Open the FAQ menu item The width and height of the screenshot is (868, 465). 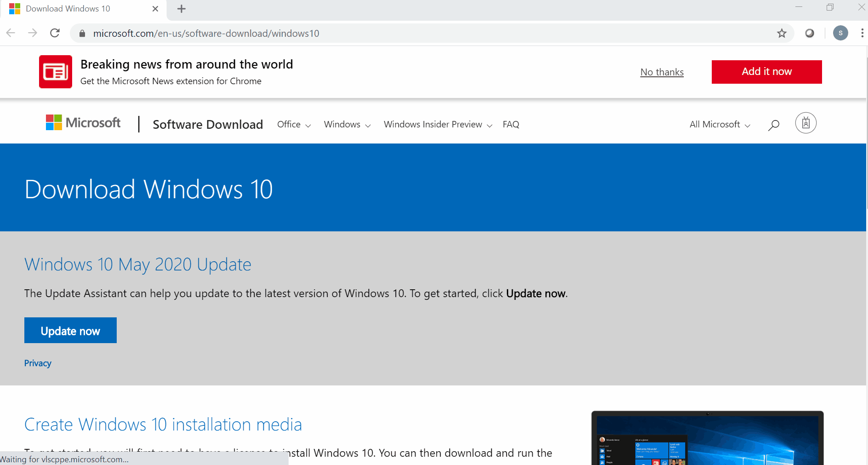coord(511,125)
